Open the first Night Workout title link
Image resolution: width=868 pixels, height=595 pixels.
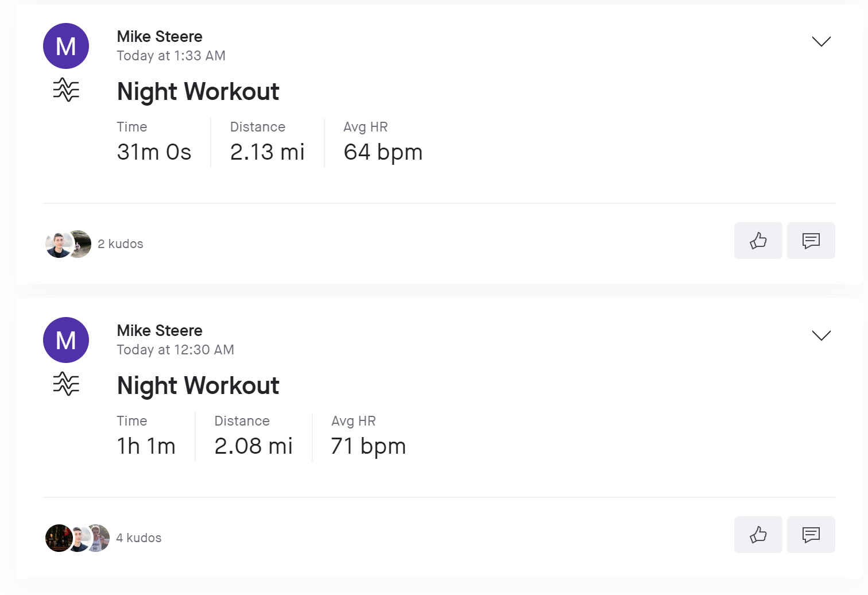(198, 92)
